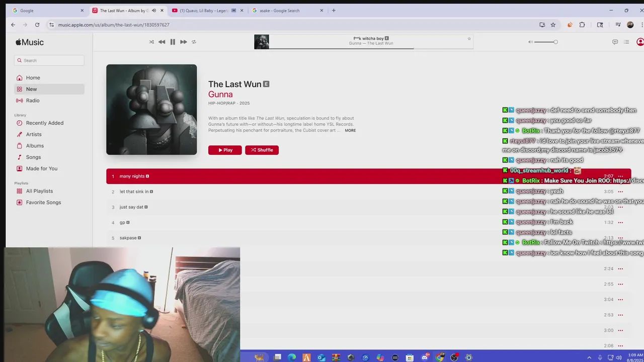Image resolution: width=644 pixels, height=362 pixels.
Task: Open the Playing Next queue
Action: point(626,42)
